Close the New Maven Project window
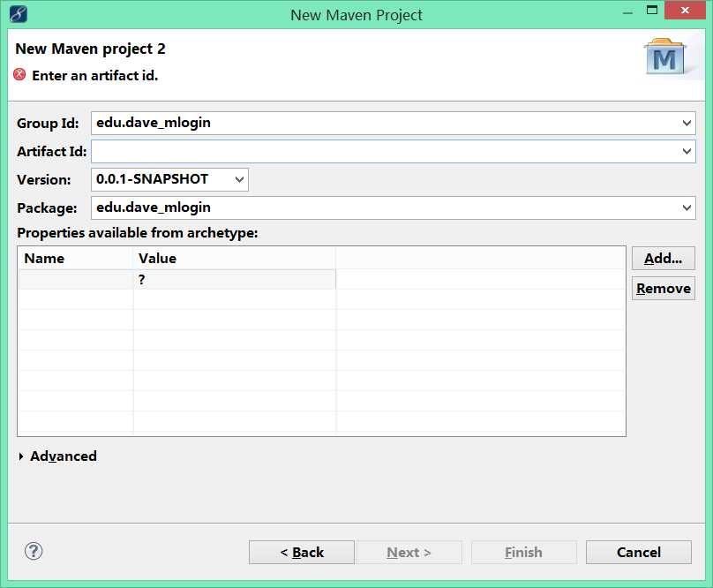 [685, 10]
